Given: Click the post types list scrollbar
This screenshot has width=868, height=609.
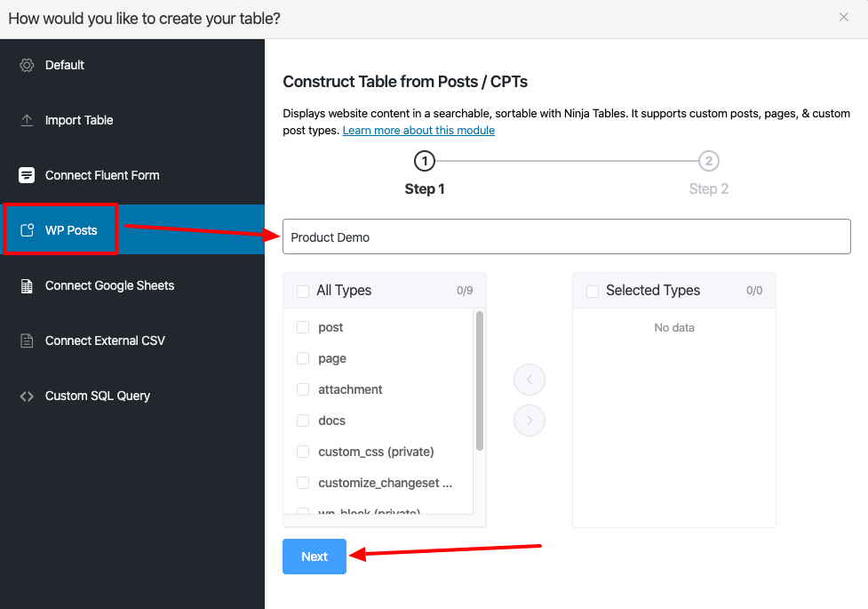Looking at the screenshot, I should click(x=480, y=381).
